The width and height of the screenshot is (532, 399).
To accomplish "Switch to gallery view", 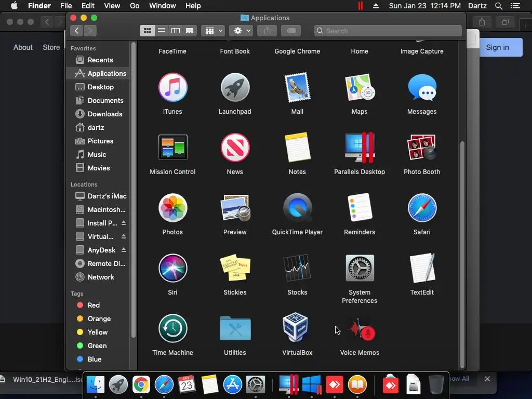I will click(190, 31).
